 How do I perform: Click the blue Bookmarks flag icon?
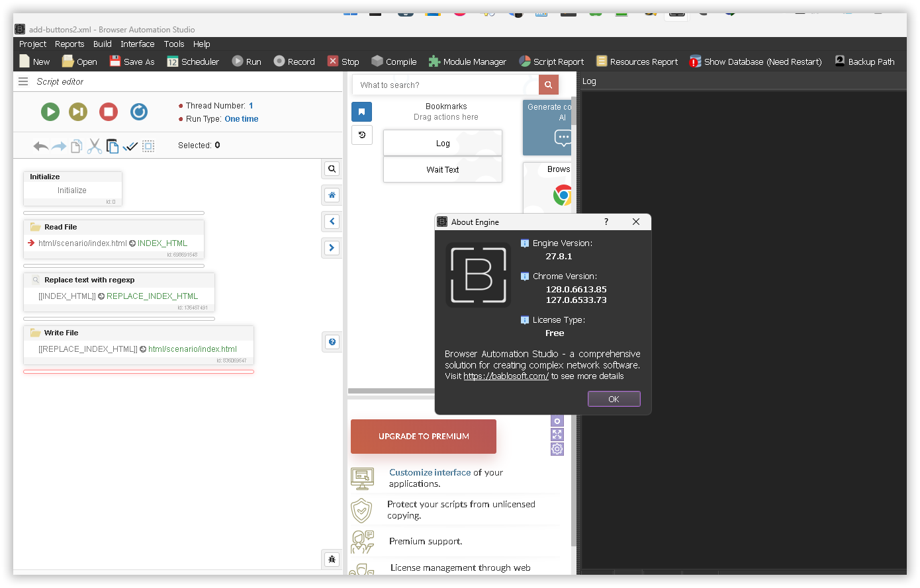[x=361, y=112]
